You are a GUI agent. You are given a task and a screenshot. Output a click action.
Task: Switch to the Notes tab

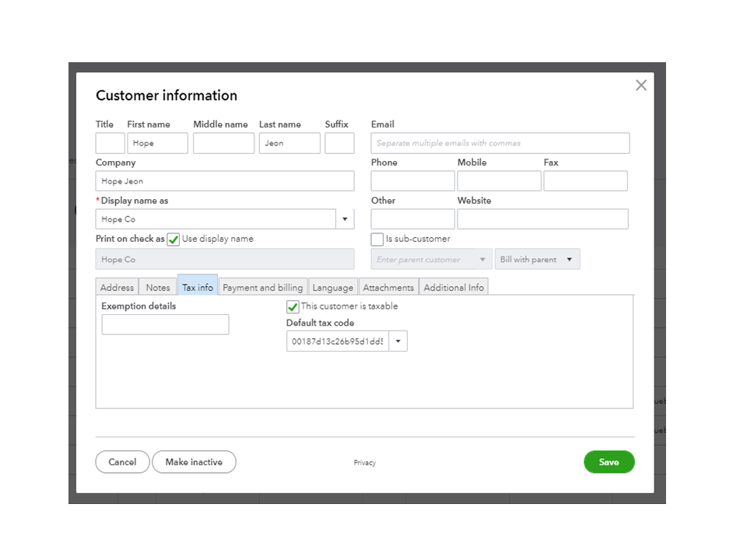158,287
